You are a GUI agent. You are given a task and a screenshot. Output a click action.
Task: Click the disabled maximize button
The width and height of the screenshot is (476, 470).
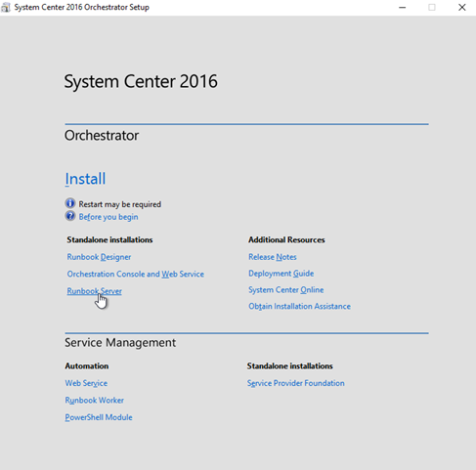(x=432, y=7)
